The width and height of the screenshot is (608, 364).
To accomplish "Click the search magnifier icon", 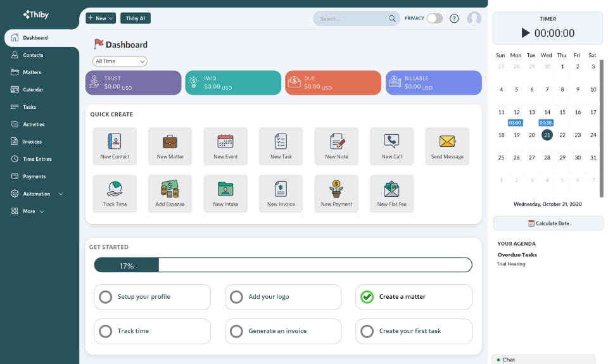I will click(392, 18).
